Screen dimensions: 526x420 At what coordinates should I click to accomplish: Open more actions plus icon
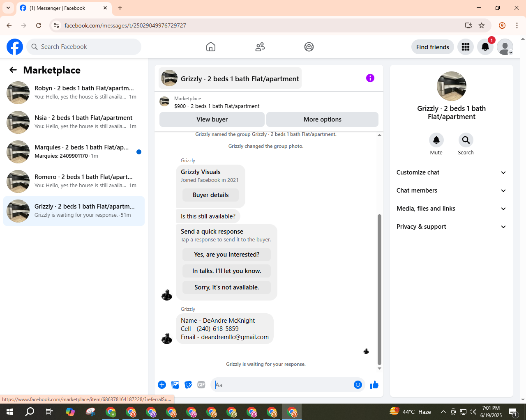click(162, 385)
